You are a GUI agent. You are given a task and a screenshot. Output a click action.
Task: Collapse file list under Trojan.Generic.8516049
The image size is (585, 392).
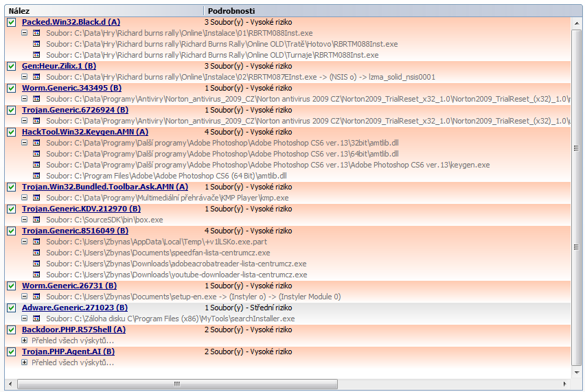click(x=25, y=242)
